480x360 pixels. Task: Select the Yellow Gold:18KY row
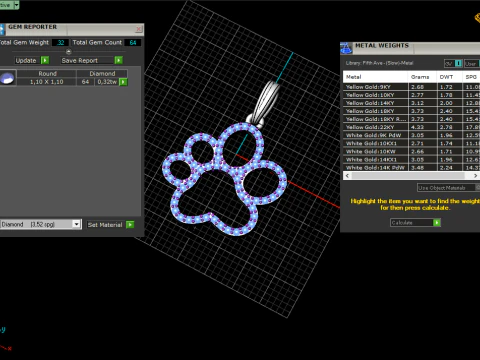(412, 111)
